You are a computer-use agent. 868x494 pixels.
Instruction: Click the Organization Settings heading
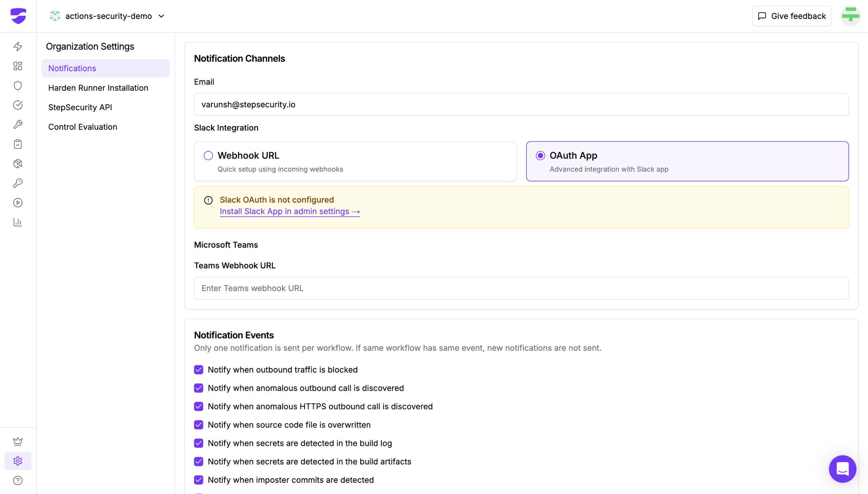(90, 46)
